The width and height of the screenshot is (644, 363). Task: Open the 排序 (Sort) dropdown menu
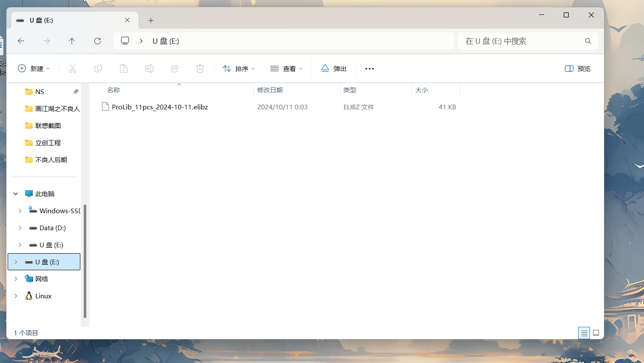(238, 69)
